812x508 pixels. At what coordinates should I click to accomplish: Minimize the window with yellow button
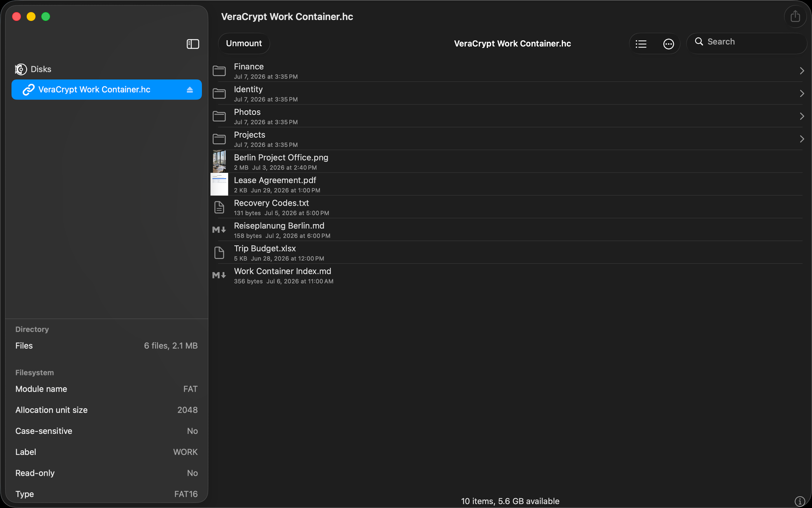point(31,17)
